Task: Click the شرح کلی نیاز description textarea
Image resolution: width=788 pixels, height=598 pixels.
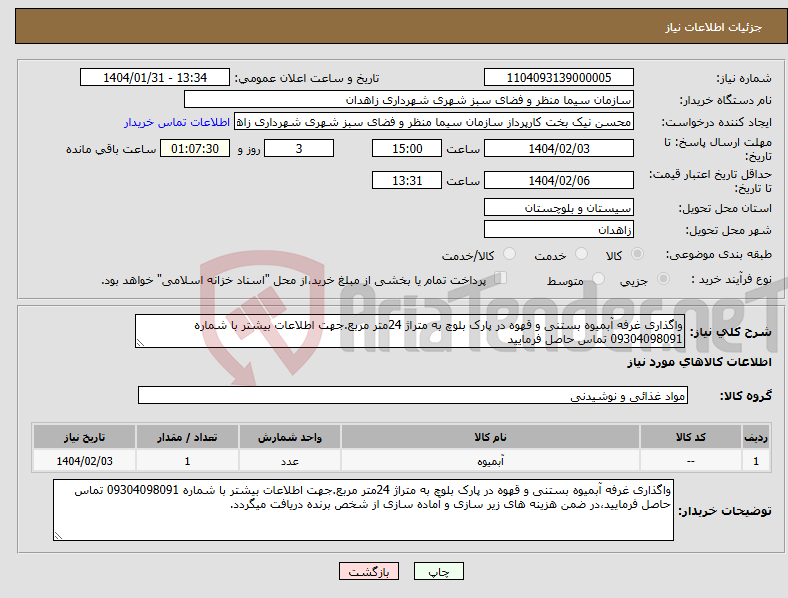Action: pos(410,331)
